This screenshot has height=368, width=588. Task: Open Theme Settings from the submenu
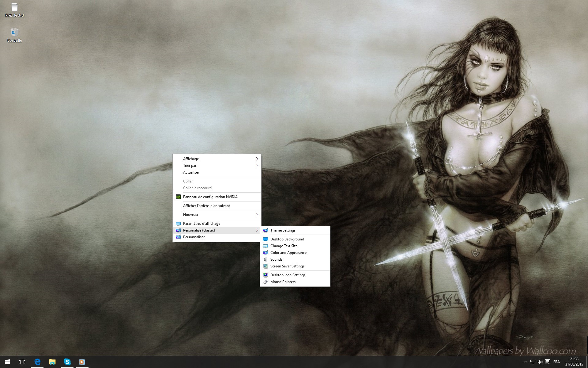[x=295, y=230]
